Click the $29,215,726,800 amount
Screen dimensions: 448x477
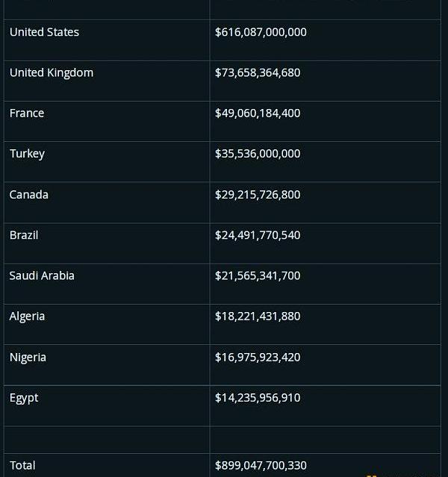point(258,195)
